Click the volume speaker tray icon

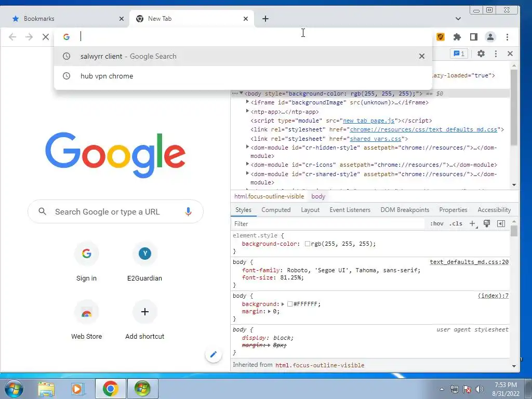[x=480, y=389]
